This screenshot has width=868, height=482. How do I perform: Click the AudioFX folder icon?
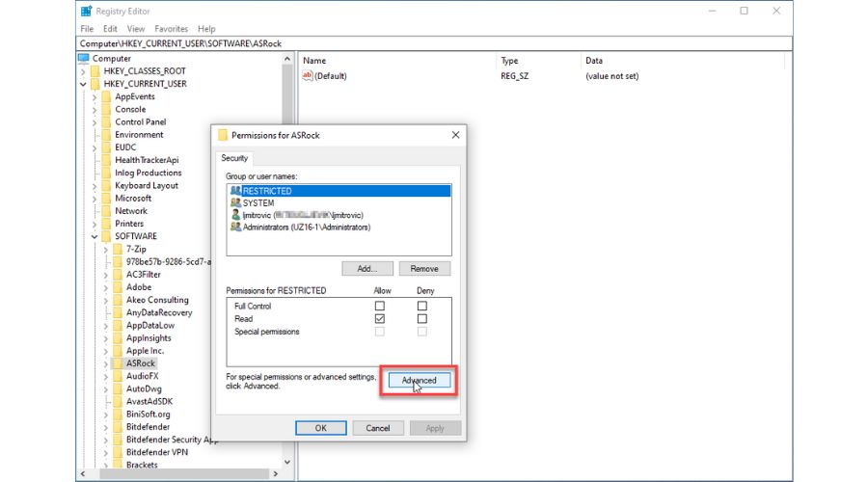[118, 376]
